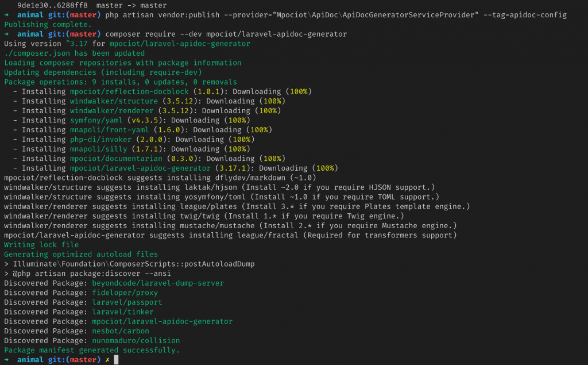Screen dimensions: 588x365
Task: Click package name 'mpociot/reflection-docblock' in install list
Action: coord(129,91)
